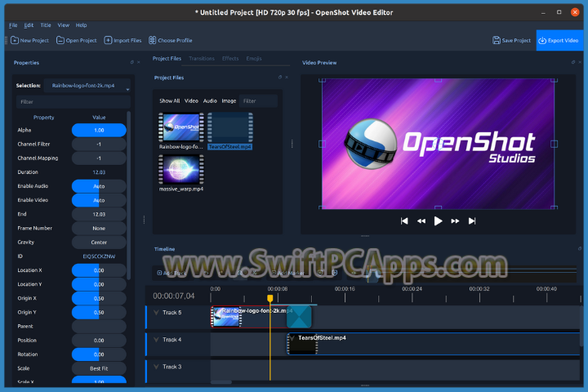Select the TearsOfSteel.mp4 file thumbnail

tap(229, 127)
